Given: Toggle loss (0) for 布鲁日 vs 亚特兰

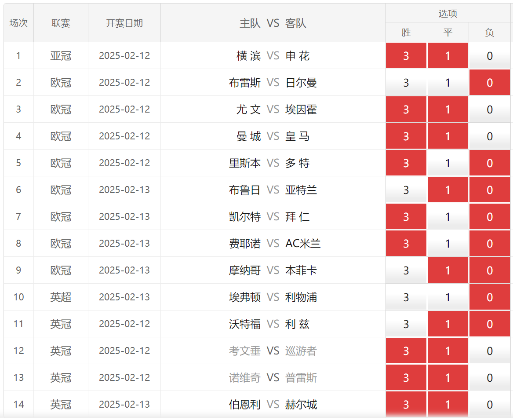Looking at the screenshot, I should coord(489,190).
